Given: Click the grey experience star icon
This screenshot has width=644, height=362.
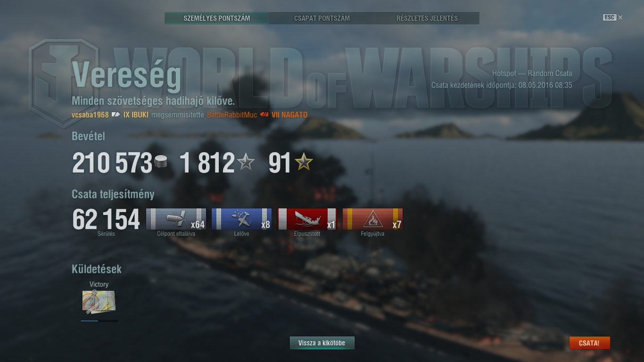Looking at the screenshot, I should pos(246,163).
